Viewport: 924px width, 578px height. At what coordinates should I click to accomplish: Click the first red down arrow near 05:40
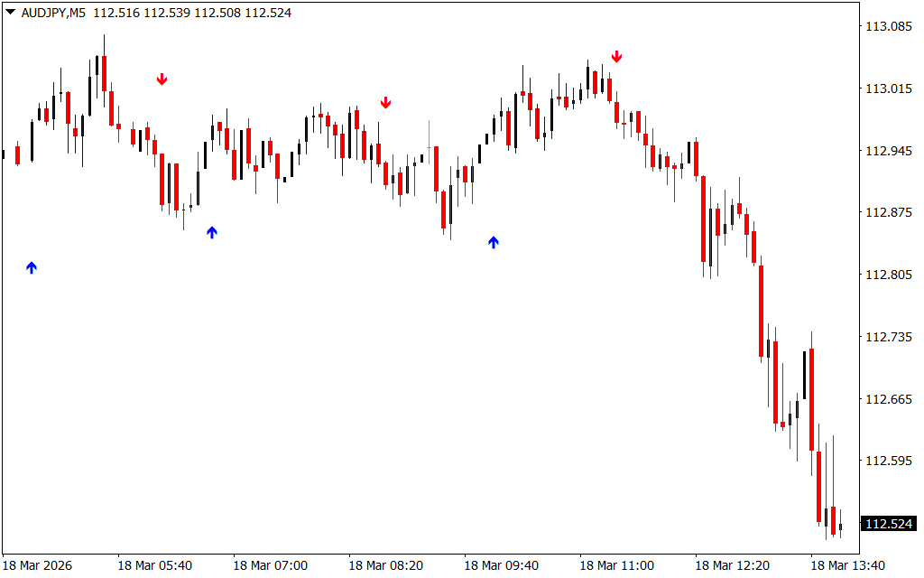pos(162,79)
